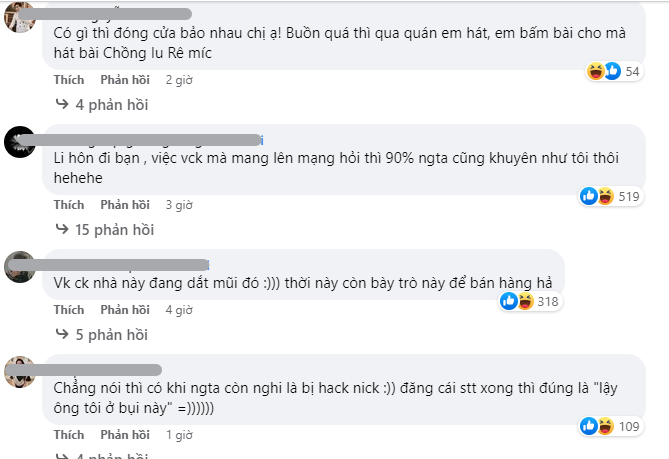
Task: View reactions on the 318-reaction comment
Action: click(x=529, y=302)
